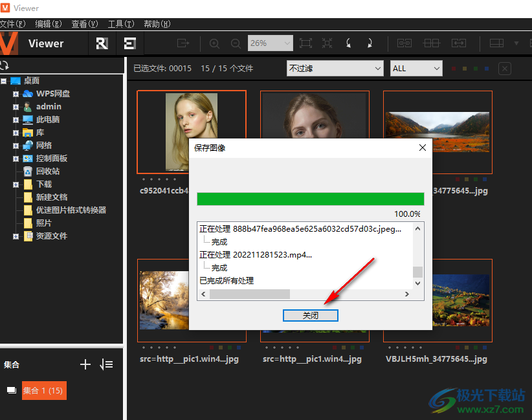Switch to the E mode icon
The height and width of the screenshot is (420, 532).
130,43
